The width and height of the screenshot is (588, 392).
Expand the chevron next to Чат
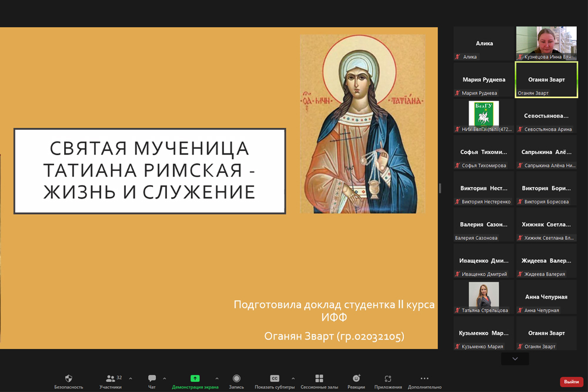[165, 378]
